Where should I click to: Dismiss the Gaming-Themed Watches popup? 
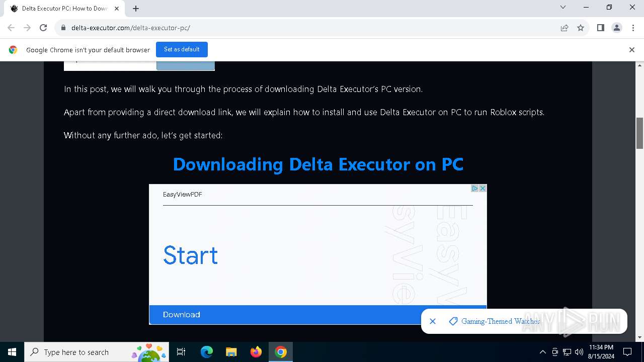pos(433,321)
